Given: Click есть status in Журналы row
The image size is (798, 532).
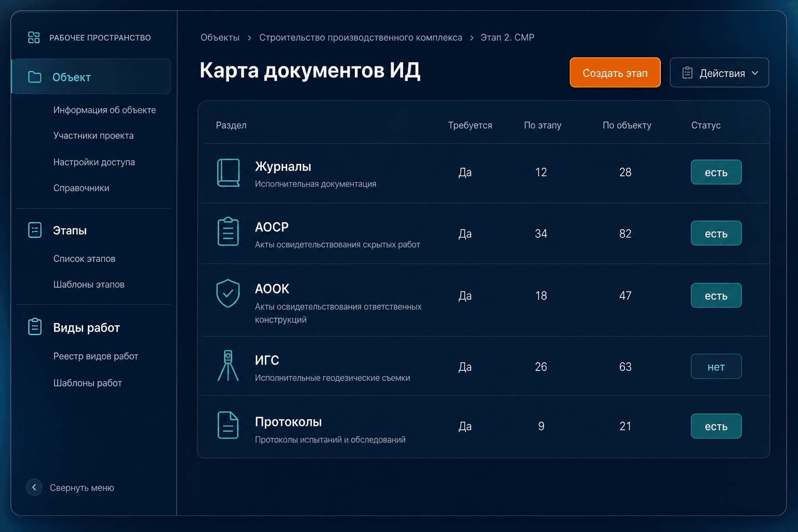Looking at the screenshot, I should click(716, 172).
